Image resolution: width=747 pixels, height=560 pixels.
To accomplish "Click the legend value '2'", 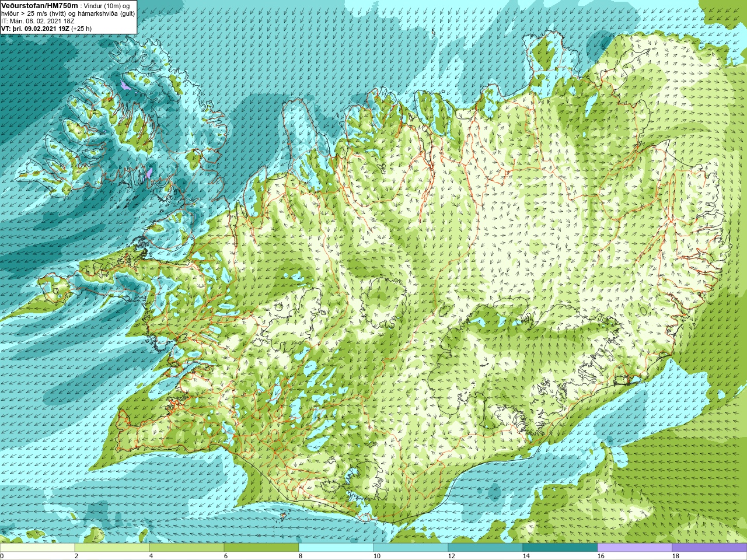I will pyautogui.click(x=76, y=556).
